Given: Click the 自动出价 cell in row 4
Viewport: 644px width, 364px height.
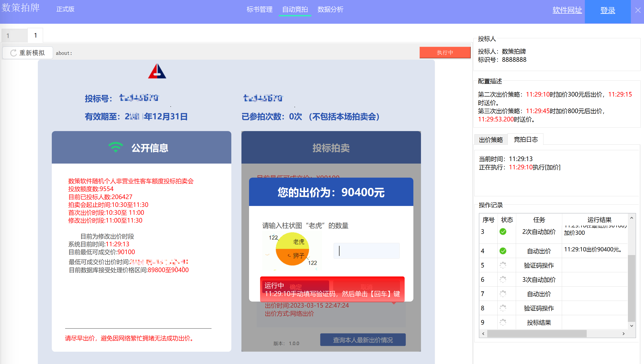Looking at the screenshot, I should click(539, 251).
